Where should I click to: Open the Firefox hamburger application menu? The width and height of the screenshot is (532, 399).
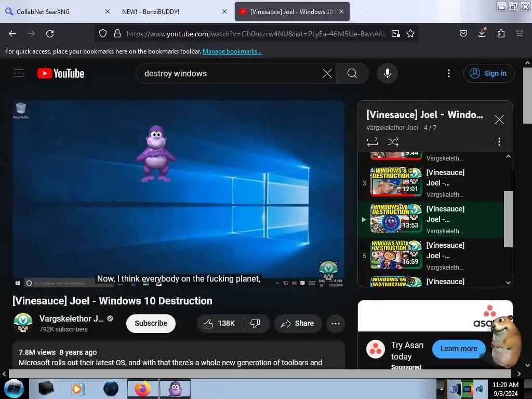pyautogui.click(x=520, y=33)
